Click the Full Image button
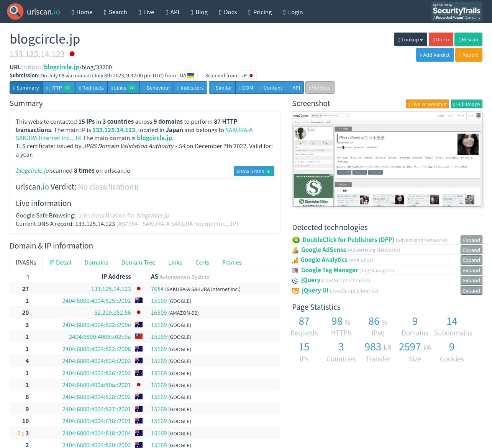The height and width of the screenshot is (448, 492). (466, 104)
